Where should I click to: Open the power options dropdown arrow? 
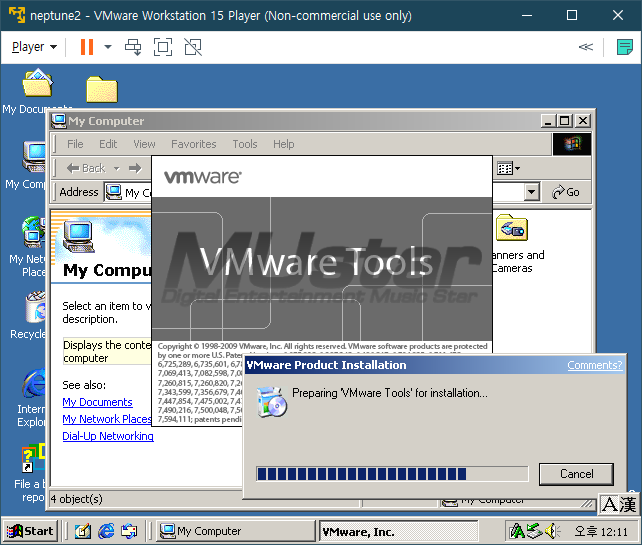click(108, 47)
